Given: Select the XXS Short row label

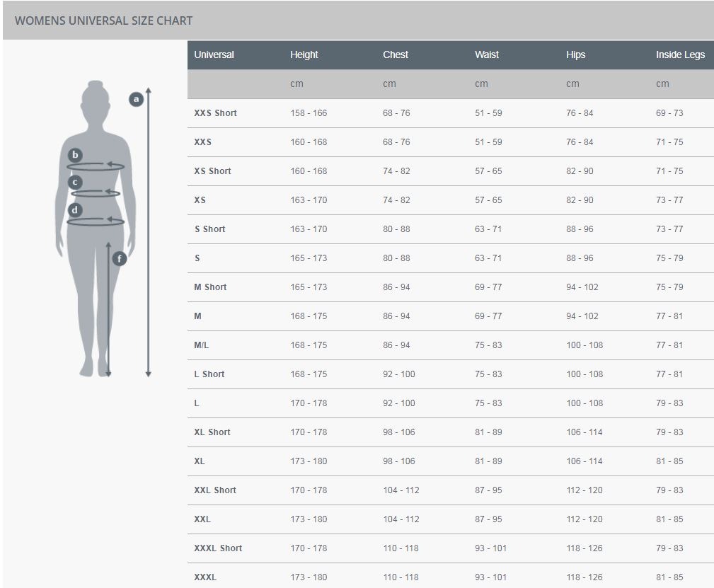Looking at the screenshot, I should 215,113.
